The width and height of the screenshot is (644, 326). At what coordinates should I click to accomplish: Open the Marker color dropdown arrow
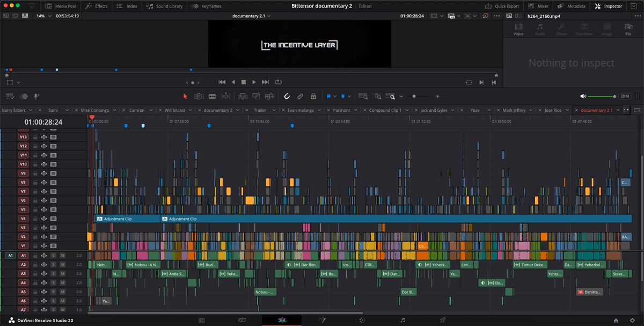[349, 97]
